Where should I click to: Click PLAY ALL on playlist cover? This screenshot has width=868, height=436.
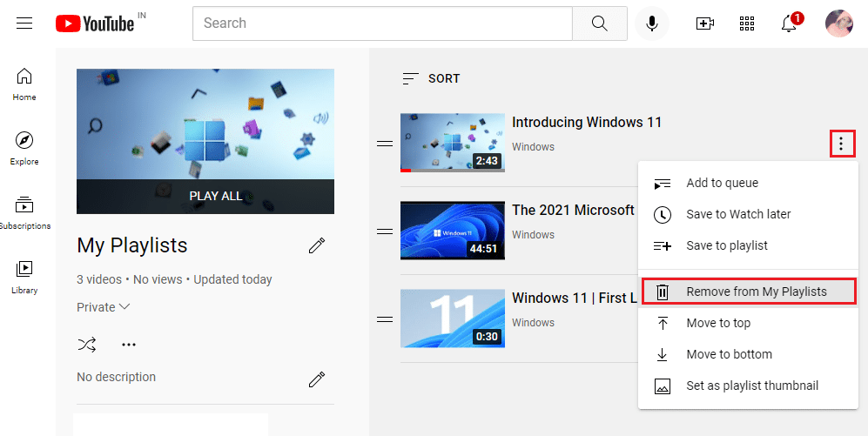point(205,197)
